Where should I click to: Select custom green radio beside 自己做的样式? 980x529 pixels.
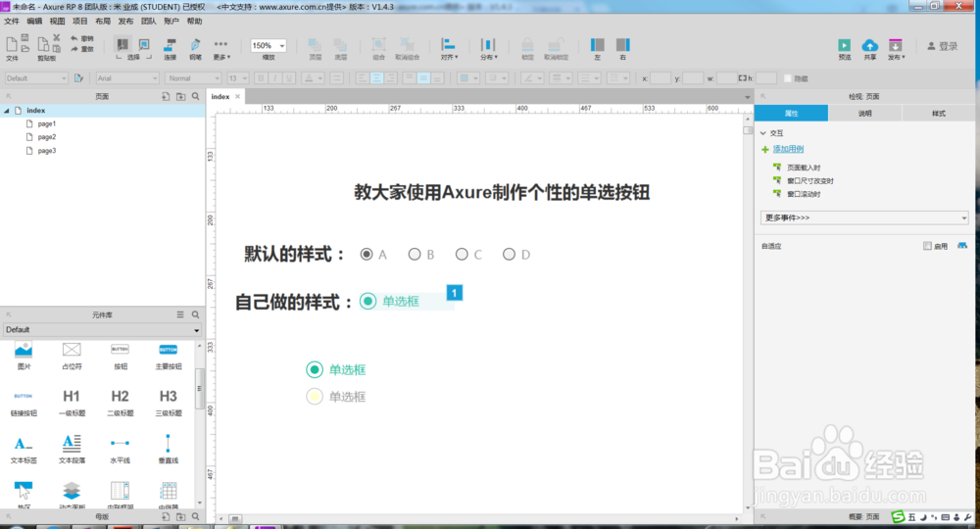(x=368, y=301)
